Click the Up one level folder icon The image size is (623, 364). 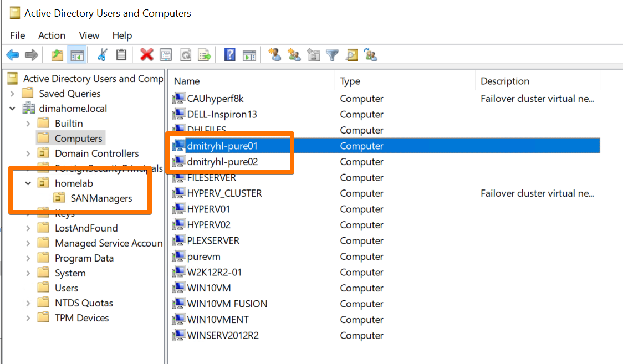pos(57,55)
